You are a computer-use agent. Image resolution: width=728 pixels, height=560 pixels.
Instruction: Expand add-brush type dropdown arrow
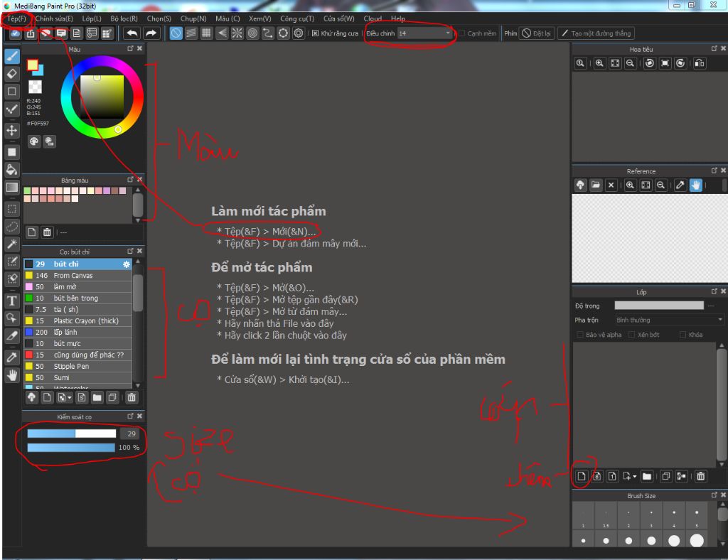(x=70, y=397)
